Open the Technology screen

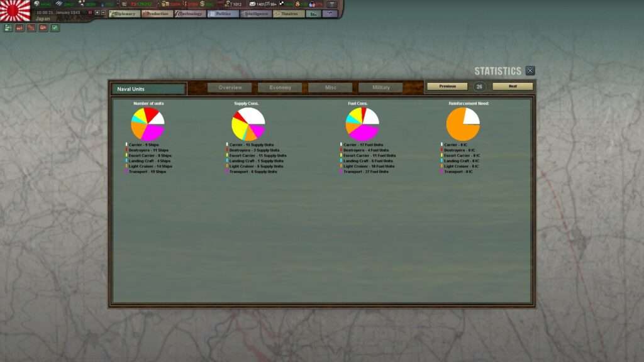(190, 14)
